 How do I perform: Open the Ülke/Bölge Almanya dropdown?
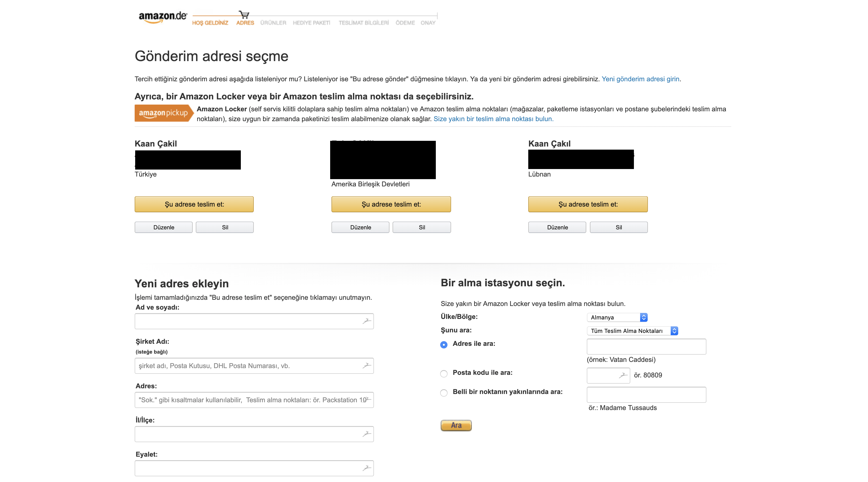coord(617,317)
